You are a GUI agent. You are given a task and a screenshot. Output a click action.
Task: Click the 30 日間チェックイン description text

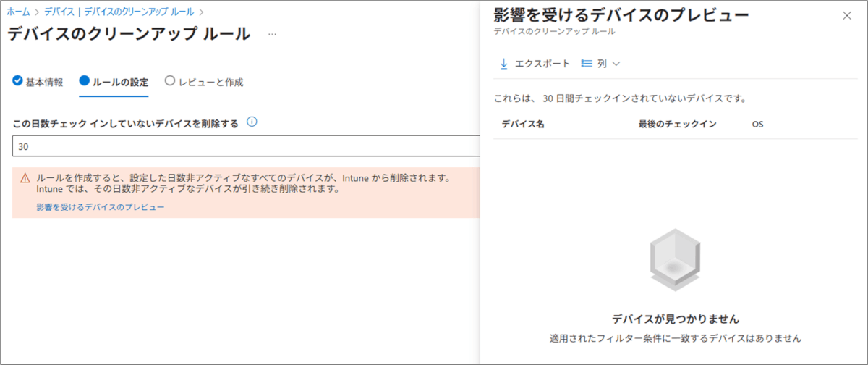(619, 98)
